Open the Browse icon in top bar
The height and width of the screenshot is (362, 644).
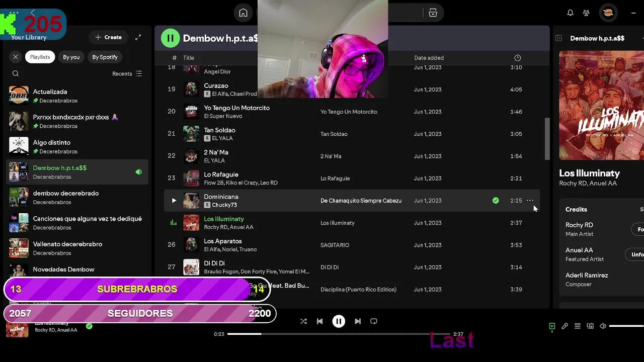pos(433,13)
